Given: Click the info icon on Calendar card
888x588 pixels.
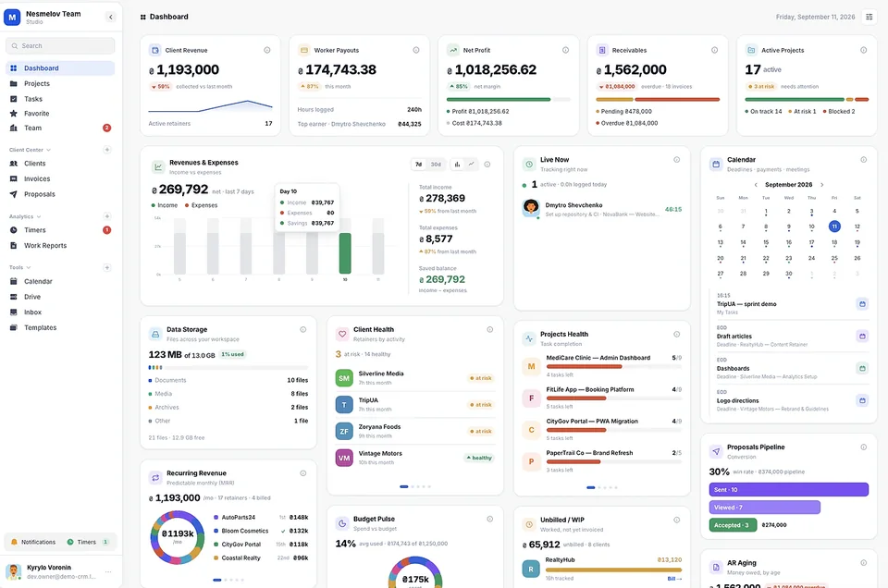Looking at the screenshot, I should [864, 160].
